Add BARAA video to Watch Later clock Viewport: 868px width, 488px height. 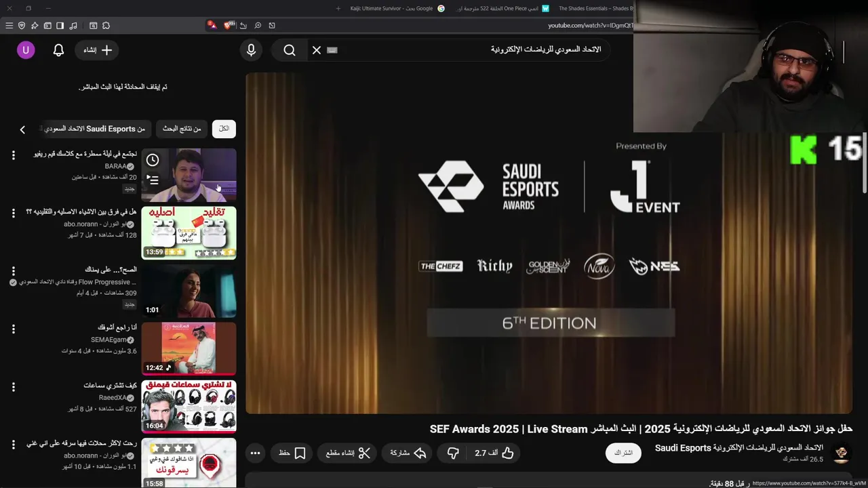point(153,161)
